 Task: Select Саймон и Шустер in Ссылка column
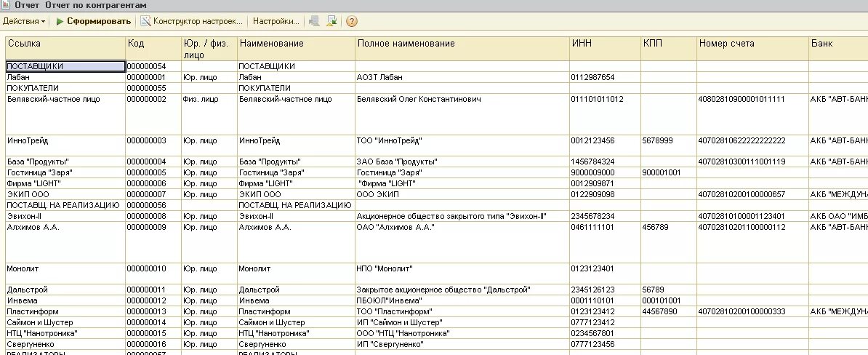coord(66,322)
